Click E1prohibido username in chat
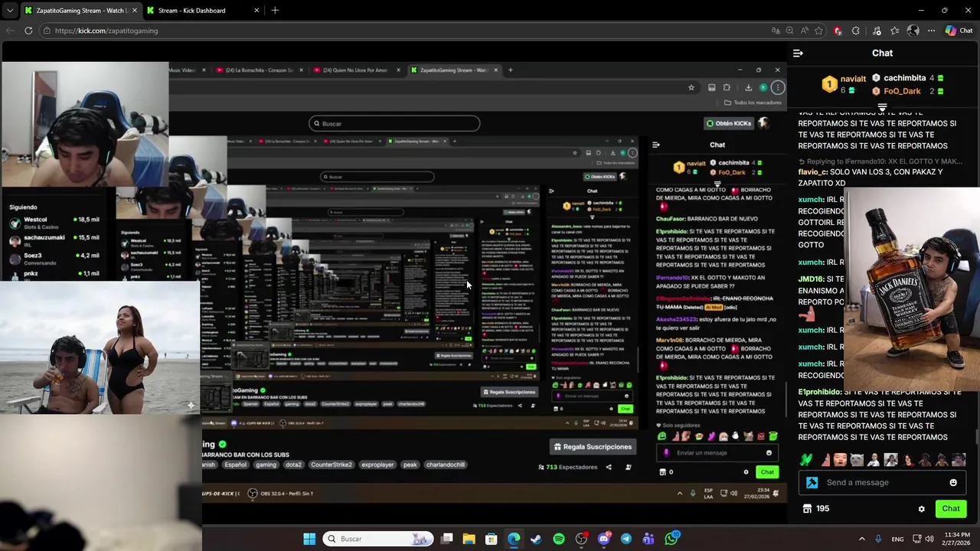The height and width of the screenshot is (551, 980). [819, 392]
